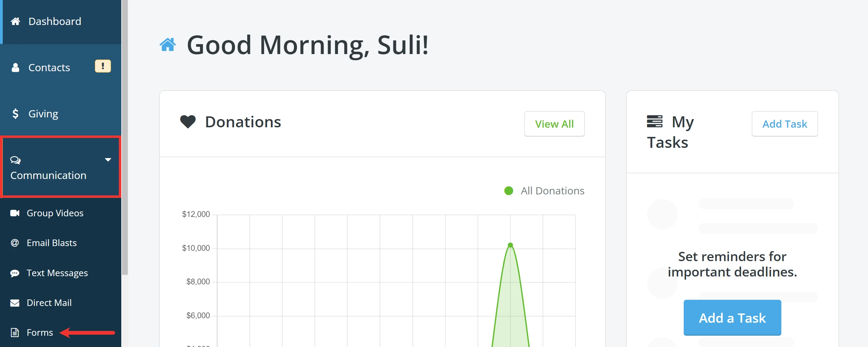Open the Giving menu item
This screenshot has height=347, width=868.
coord(61,114)
